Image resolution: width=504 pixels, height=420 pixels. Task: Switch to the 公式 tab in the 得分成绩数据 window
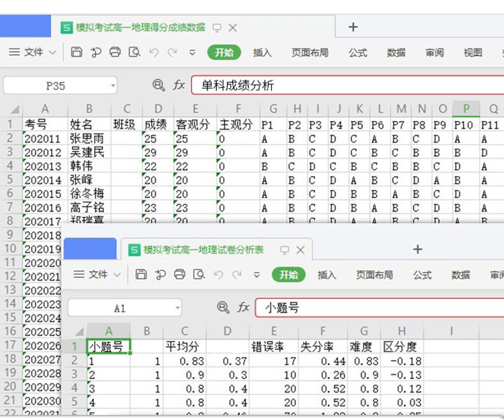pos(357,52)
